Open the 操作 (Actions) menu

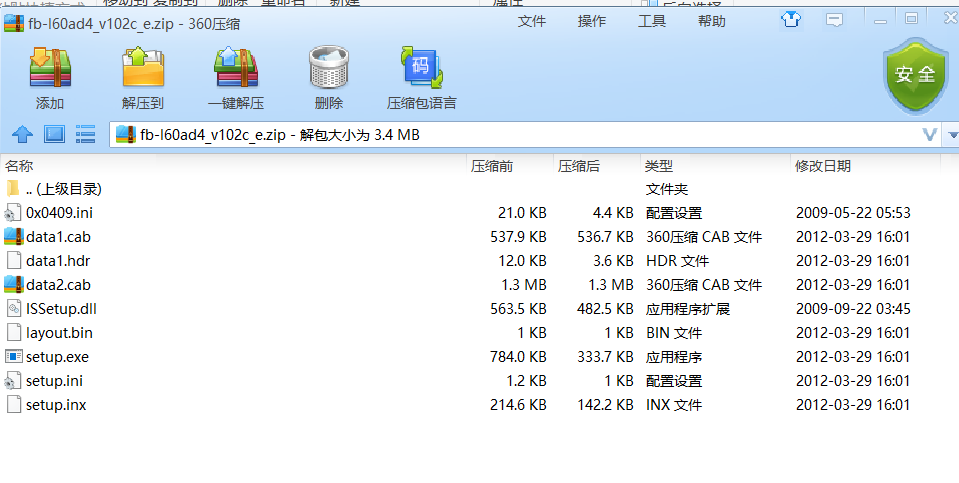click(592, 21)
